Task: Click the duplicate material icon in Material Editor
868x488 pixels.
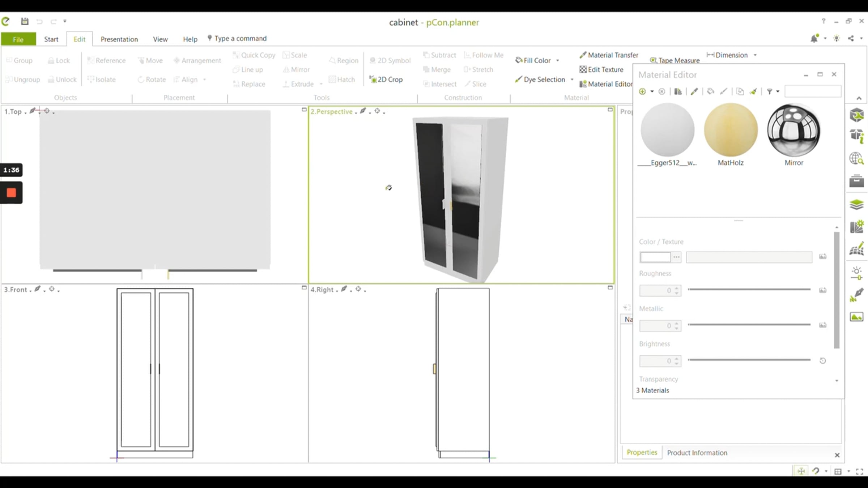Action: coord(740,91)
